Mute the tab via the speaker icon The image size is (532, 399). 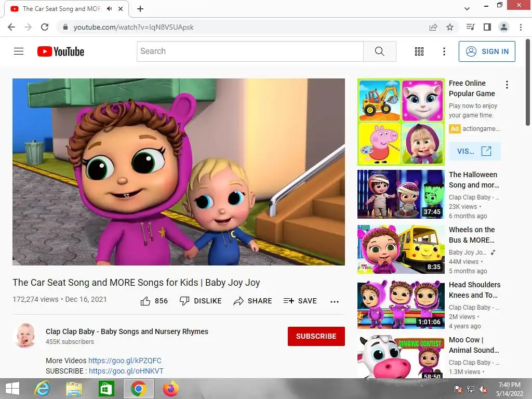coord(109,9)
